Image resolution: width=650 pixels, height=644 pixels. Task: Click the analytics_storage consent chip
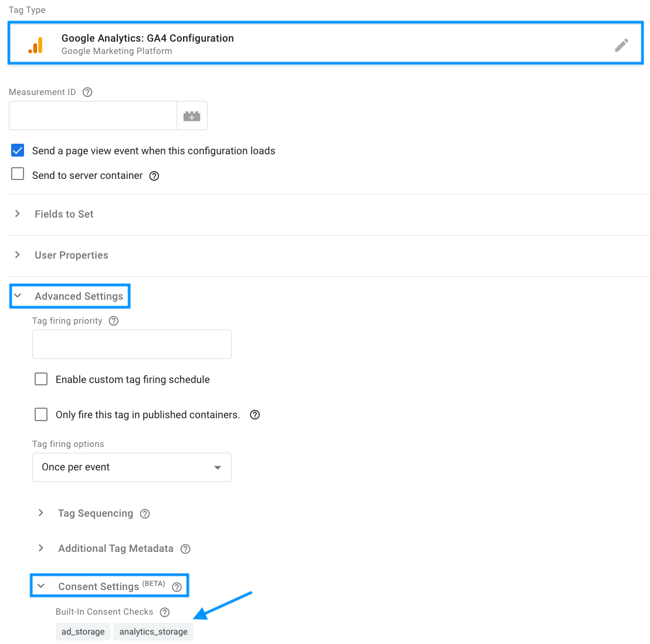click(x=153, y=632)
